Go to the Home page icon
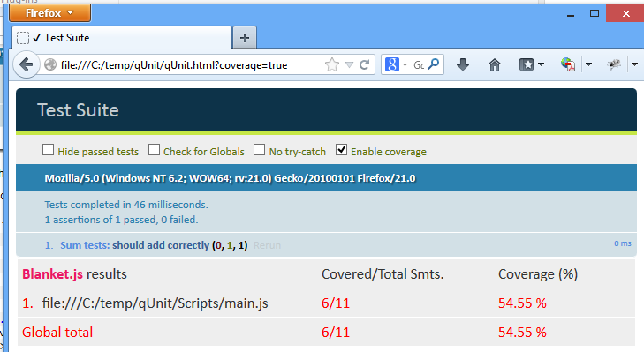 point(495,64)
